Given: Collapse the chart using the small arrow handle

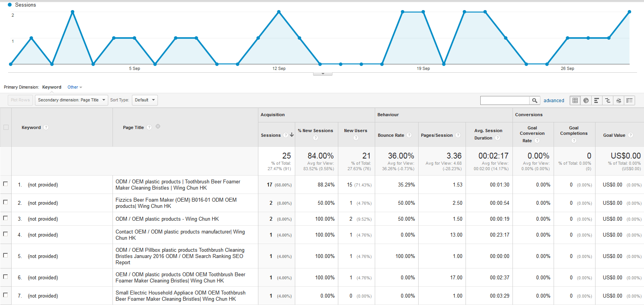Looking at the screenshot, I should pyautogui.click(x=323, y=74).
